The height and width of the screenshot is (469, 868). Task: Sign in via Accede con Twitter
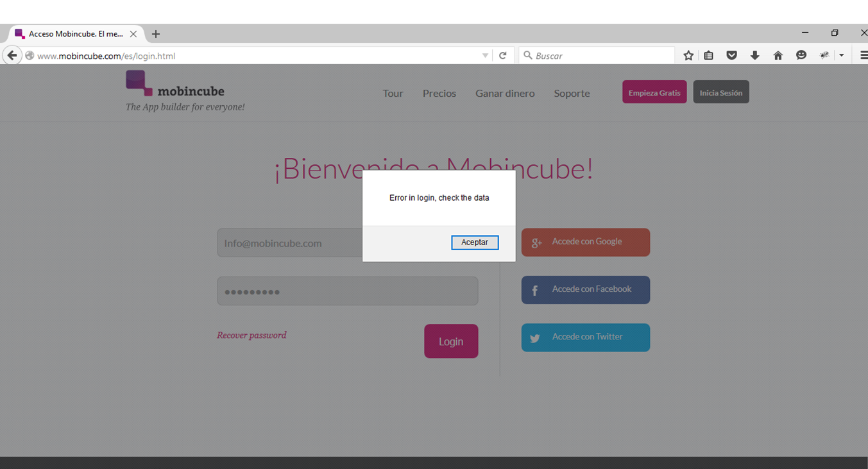click(x=586, y=337)
